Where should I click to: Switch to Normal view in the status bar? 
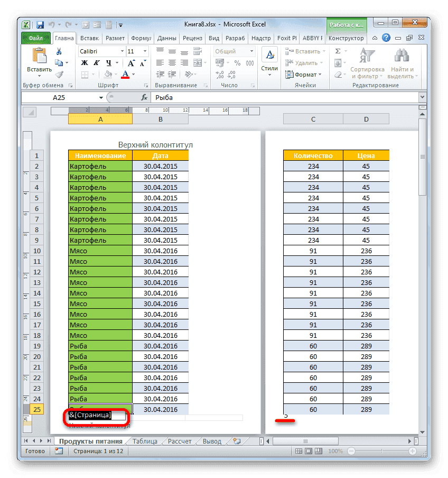click(299, 452)
